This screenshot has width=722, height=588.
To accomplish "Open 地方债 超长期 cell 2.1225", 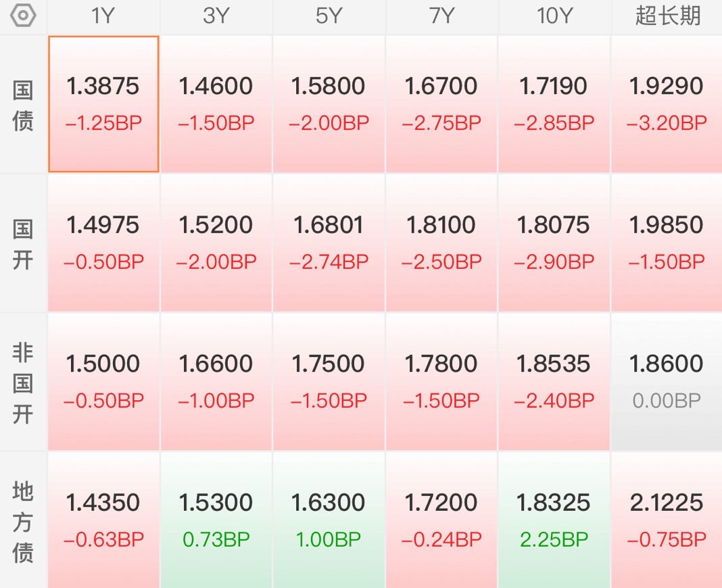I will pyautogui.click(x=667, y=520).
